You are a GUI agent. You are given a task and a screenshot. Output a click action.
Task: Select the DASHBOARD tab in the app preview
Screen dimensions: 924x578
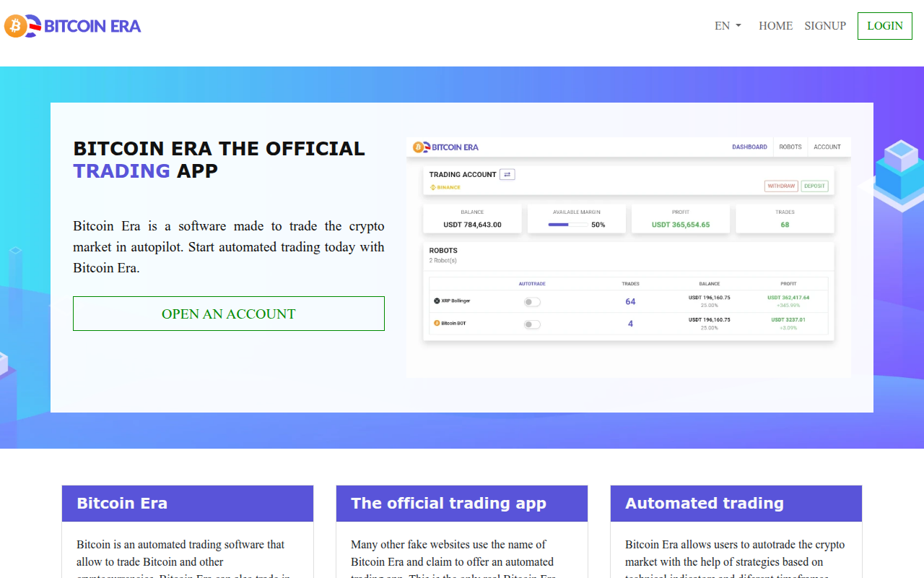click(x=749, y=147)
